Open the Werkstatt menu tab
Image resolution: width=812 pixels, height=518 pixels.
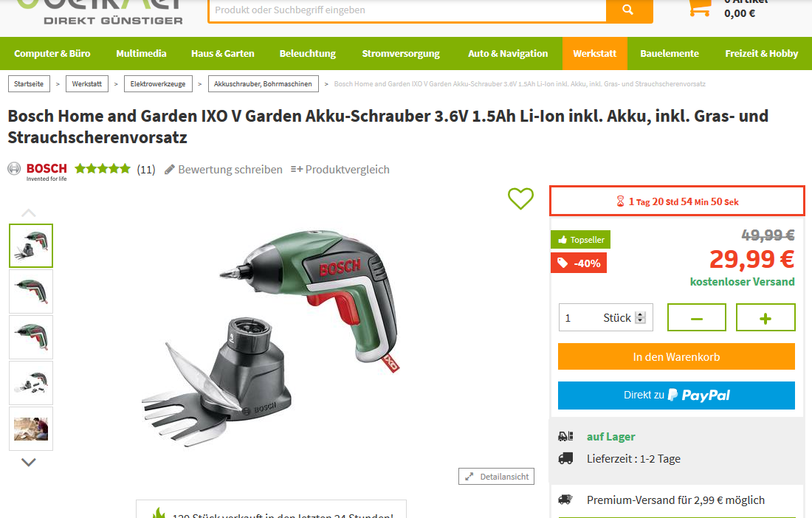(594, 53)
